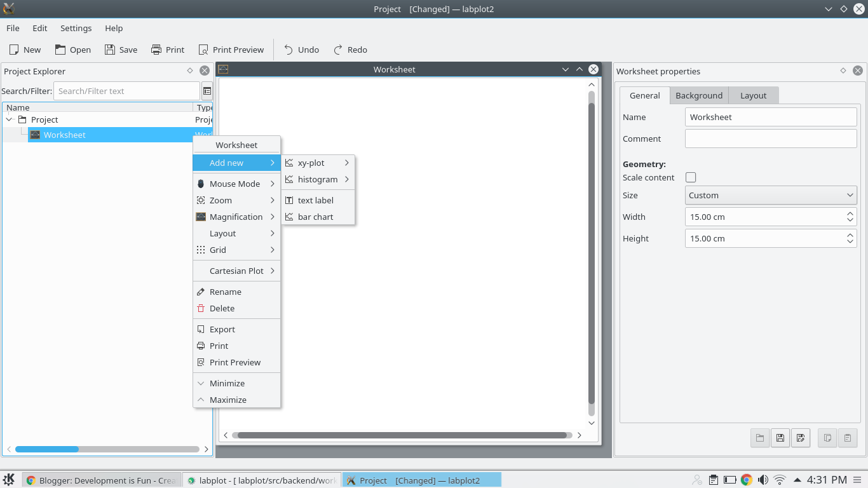Click the load template folder icon in properties
The image size is (868, 488).
(760, 437)
